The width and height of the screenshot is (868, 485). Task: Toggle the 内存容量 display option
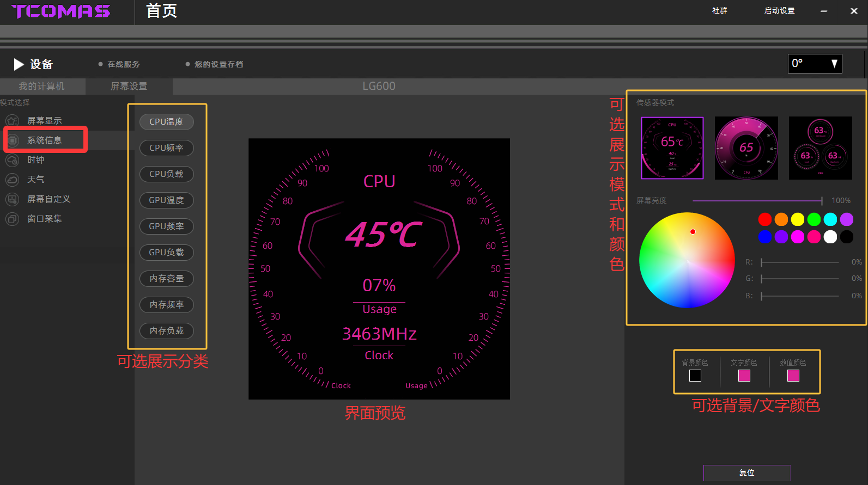pyautogui.click(x=167, y=279)
